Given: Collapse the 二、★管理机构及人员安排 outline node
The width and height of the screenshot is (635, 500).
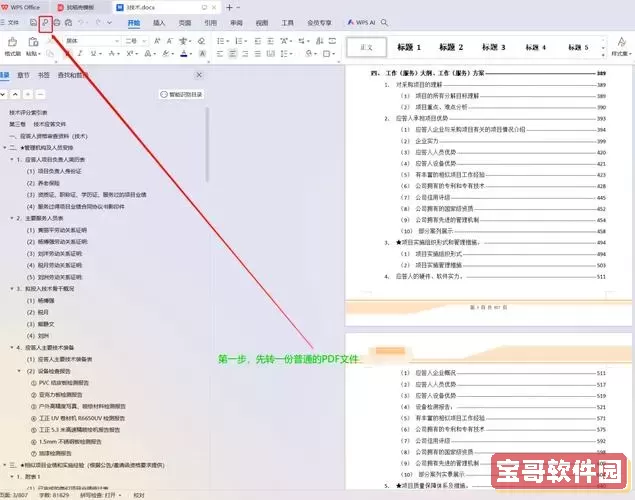Looking at the screenshot, I should 4,148.
